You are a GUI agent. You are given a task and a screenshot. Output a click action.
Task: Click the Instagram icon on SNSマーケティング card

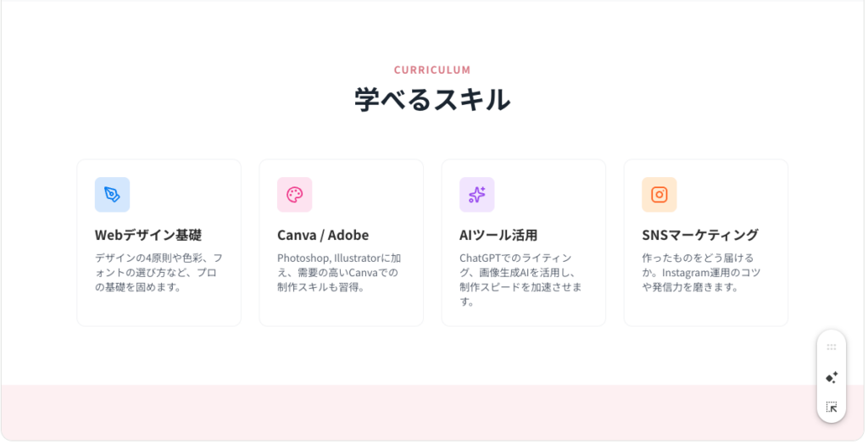(659, 195)
